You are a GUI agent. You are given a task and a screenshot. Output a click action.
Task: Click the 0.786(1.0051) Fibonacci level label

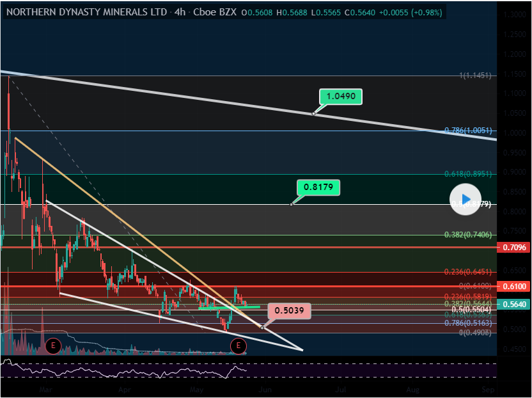tap(468, 131)
